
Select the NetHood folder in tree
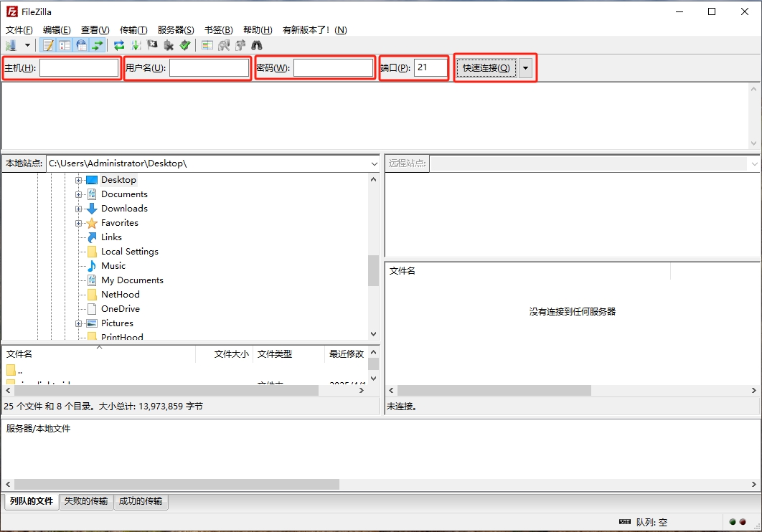click(121, 295)
